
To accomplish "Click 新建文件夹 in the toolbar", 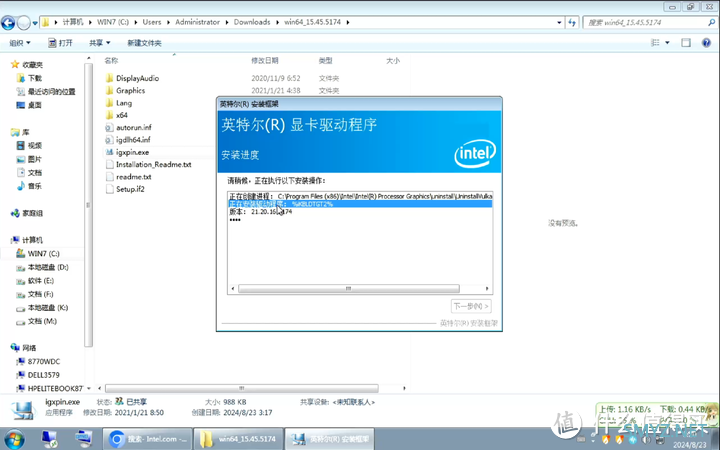I will point(144,43).
